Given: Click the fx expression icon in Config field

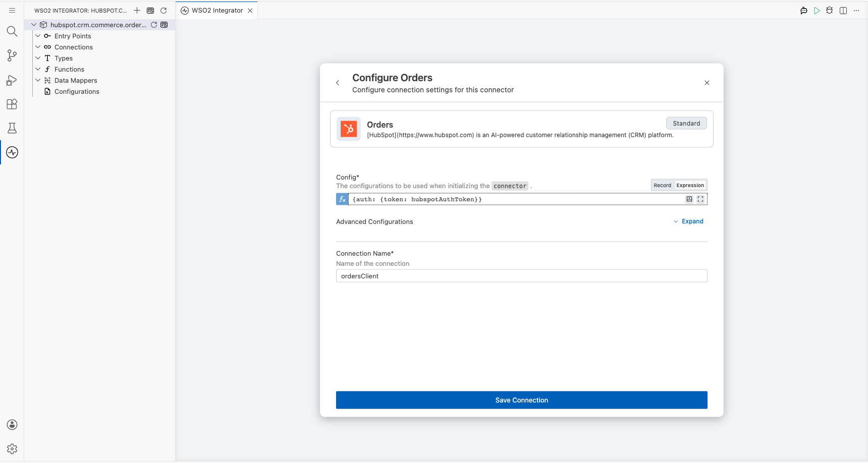Looking at the screenshot, I should click(x=342, y=199).
